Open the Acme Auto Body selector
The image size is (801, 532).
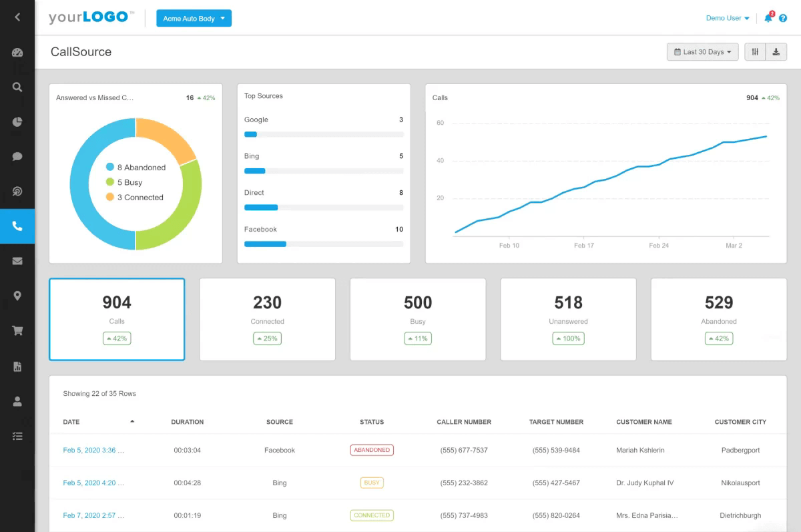tap(194, 18)
